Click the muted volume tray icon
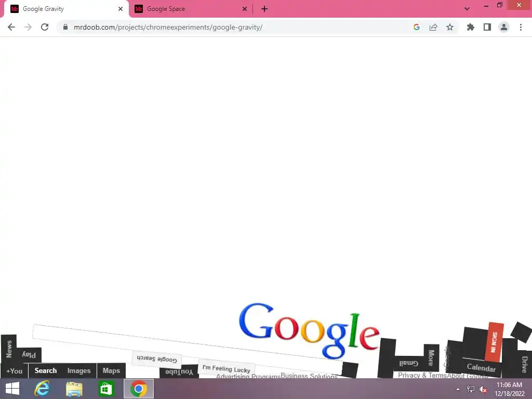532x399 pixels. [x=483, y=389]
